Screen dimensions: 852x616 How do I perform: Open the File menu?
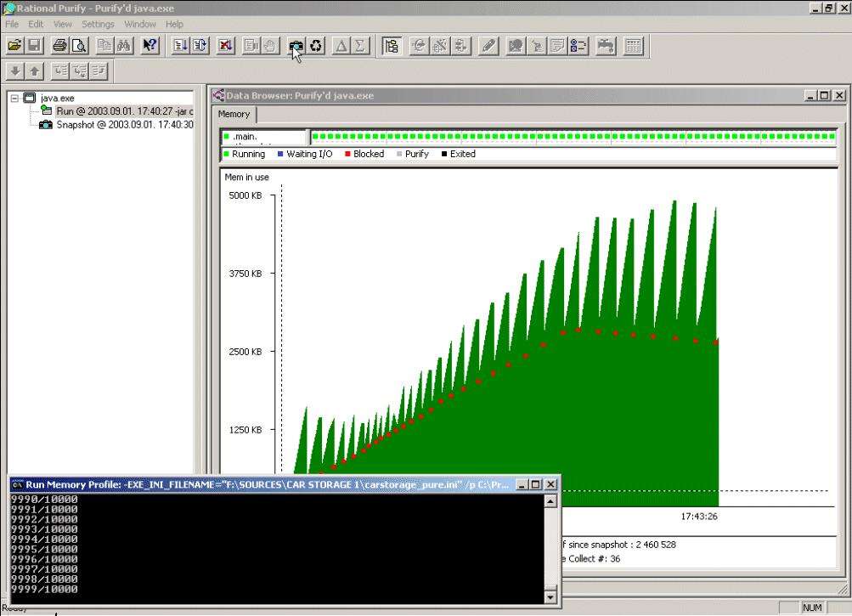point(12,24)
